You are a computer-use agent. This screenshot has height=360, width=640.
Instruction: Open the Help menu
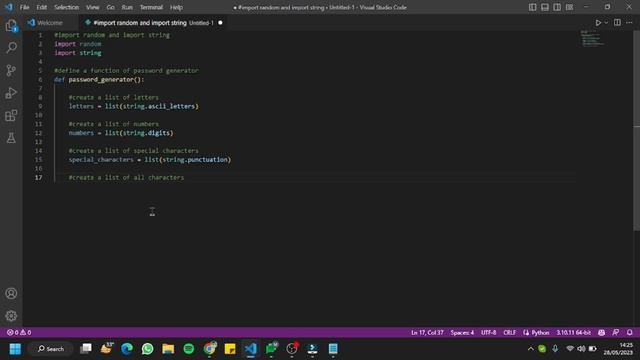[x=176, y=7]
